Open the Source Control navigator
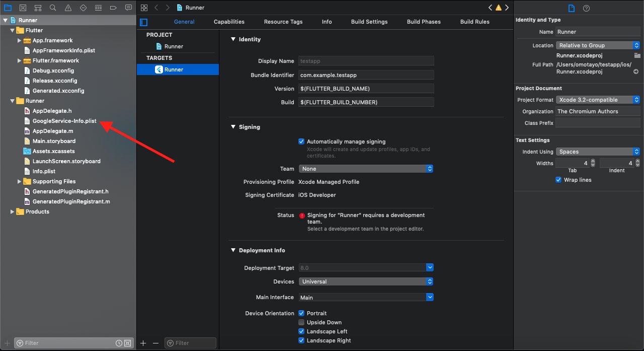Image resolution: width=644 pixels, height=351 pixels. [x=23, y=8]
